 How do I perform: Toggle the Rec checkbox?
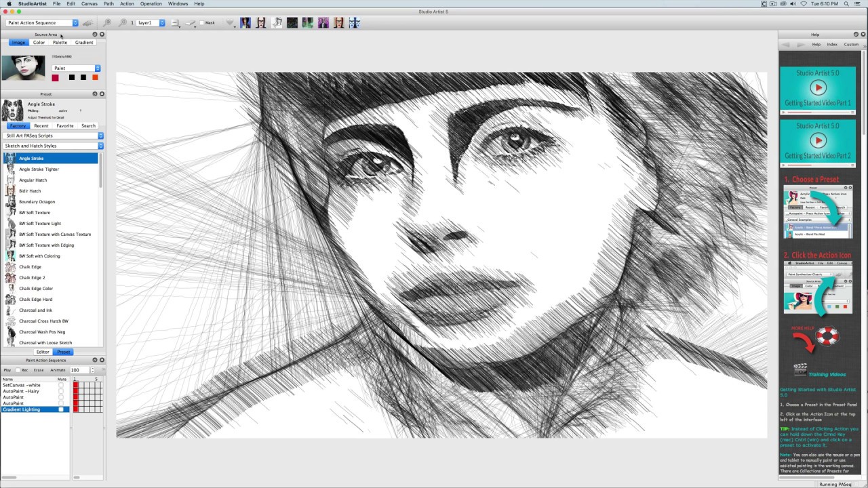pyautogui.click(x=18, y=370)
